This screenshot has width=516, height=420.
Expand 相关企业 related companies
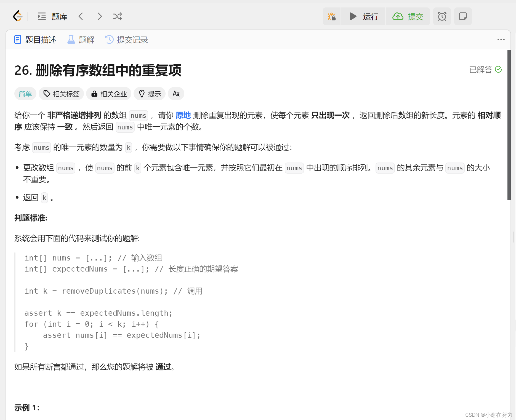click(109, 94)
